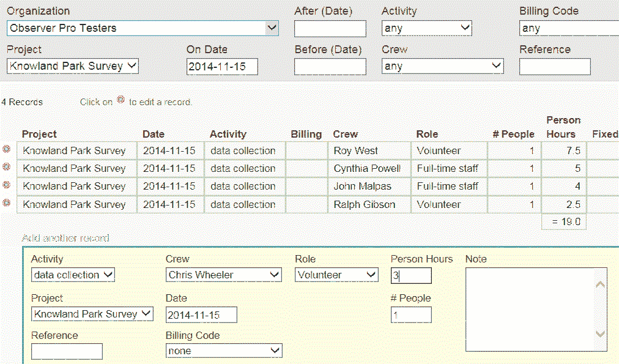Open Activity dropdown in the add record form
Screen dimensions: 619x364
click(73, 275)
